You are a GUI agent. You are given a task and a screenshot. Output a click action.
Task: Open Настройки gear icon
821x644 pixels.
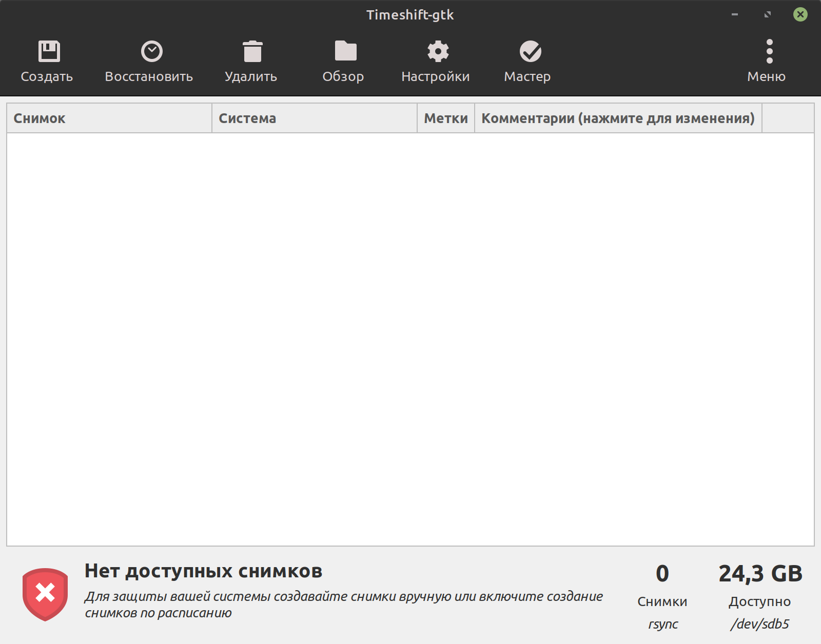[438, 51]
